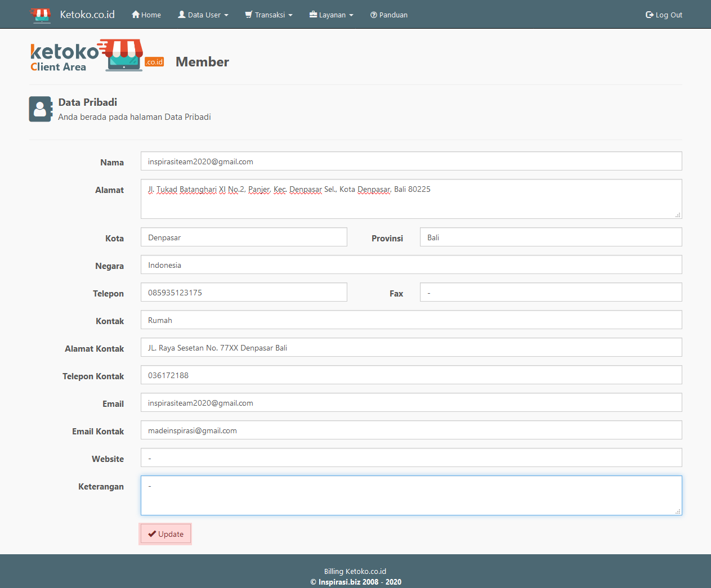Image resolution: width=711 pixels, height=588 pixels.
Task: Expand the Data User dropdown menu
Action: click(x=203, y=15)
